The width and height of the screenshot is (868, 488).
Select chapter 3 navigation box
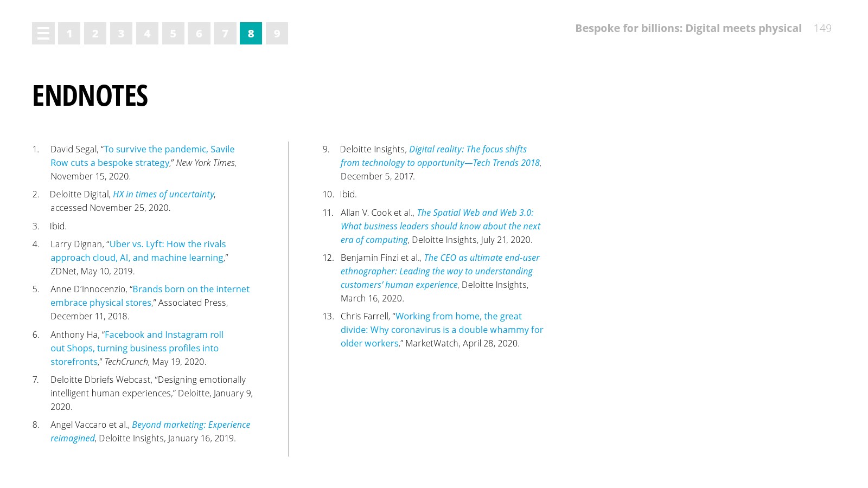tap(121, 34)
